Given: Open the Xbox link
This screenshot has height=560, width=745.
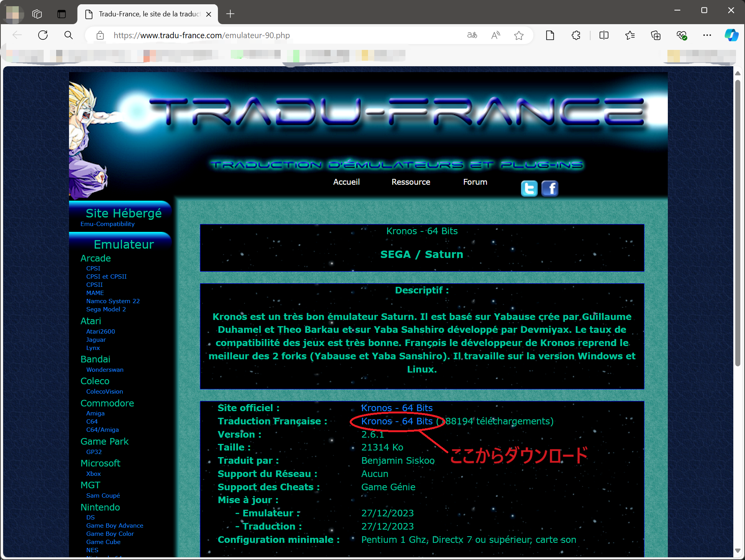Looking at the screenshot, I should pyautogui.click(x=94, y=474).
